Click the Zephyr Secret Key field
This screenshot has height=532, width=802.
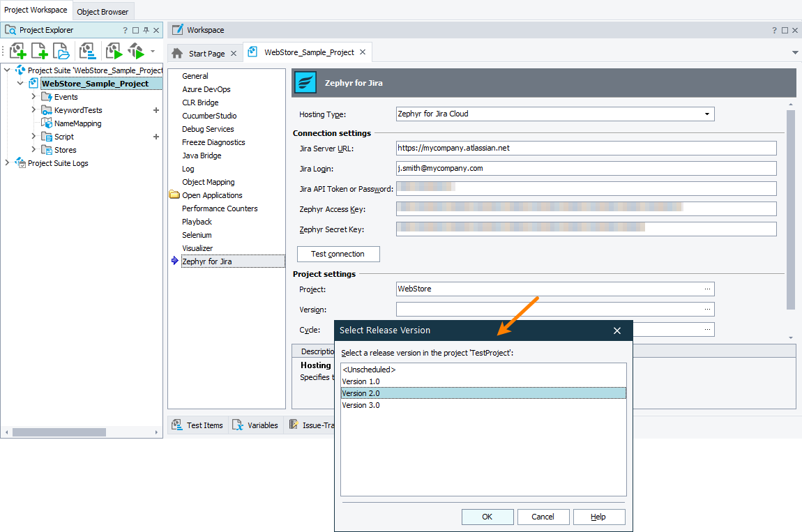pos(586,229)
